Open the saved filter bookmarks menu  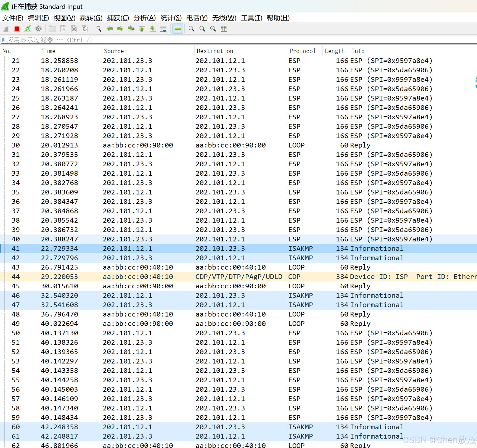click(x=3, y=40)
